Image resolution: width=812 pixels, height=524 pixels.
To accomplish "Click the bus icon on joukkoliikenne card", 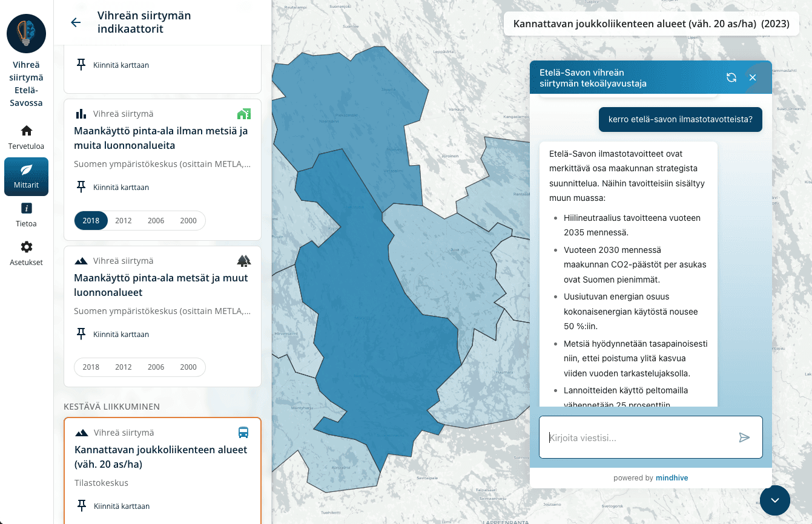I will coord(243,433).
